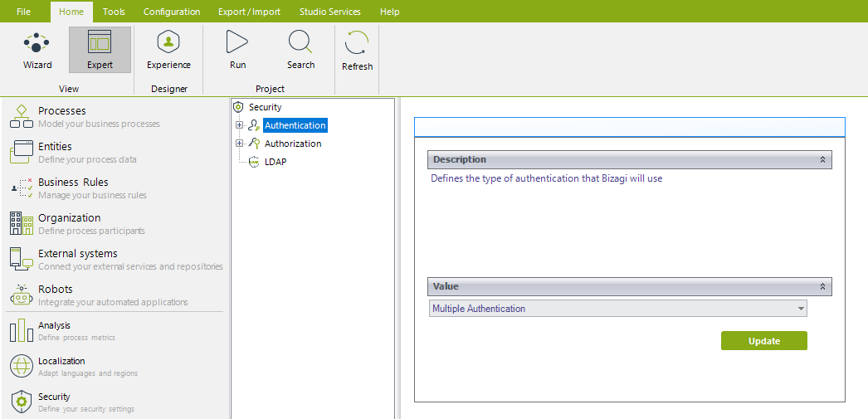Collapse the Description section
Screen dimensions: 868x419
(x=822, y=159)
